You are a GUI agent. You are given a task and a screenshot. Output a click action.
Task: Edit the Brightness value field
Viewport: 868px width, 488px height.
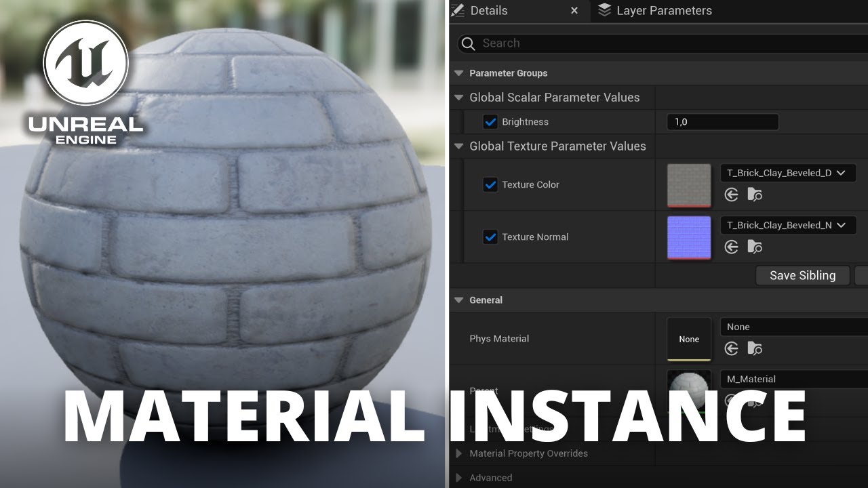[723, 122]
